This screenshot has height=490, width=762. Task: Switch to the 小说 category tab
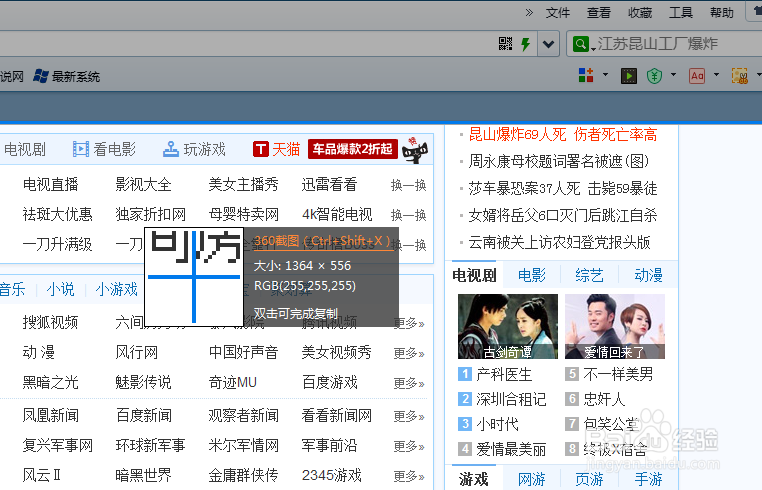pos(61,290)
